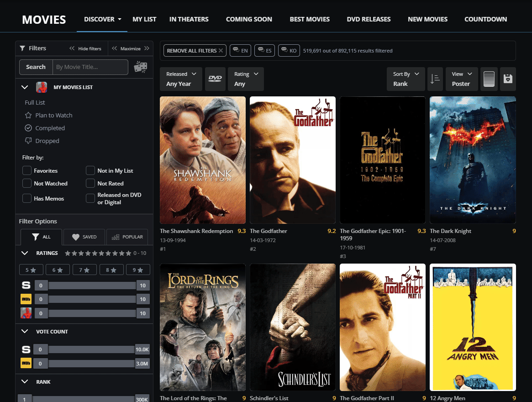Open DVD Releases page

tap(369, 19)
